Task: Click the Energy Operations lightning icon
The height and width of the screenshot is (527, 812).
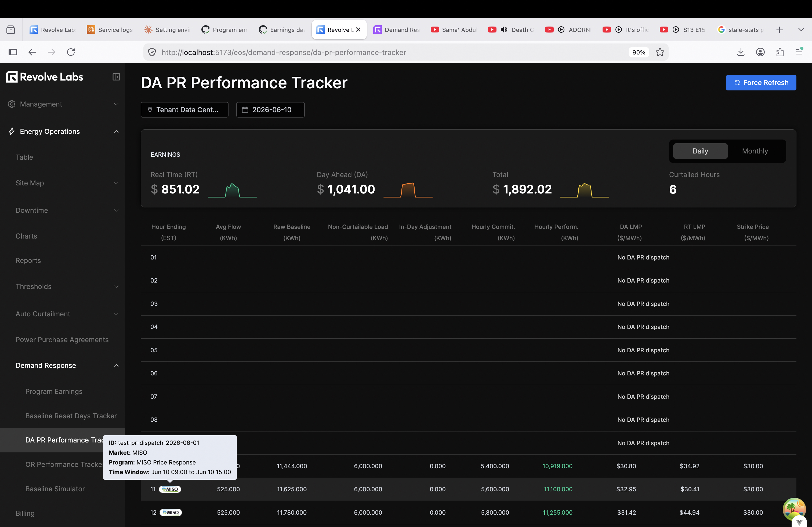Action: (x=12, y=131)
